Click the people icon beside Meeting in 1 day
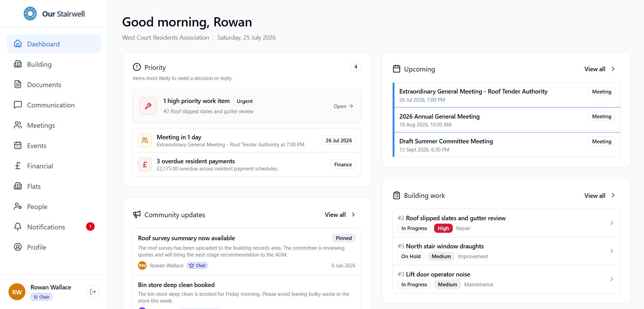Viewport: 644px width, 309px height. pos(145,140)
